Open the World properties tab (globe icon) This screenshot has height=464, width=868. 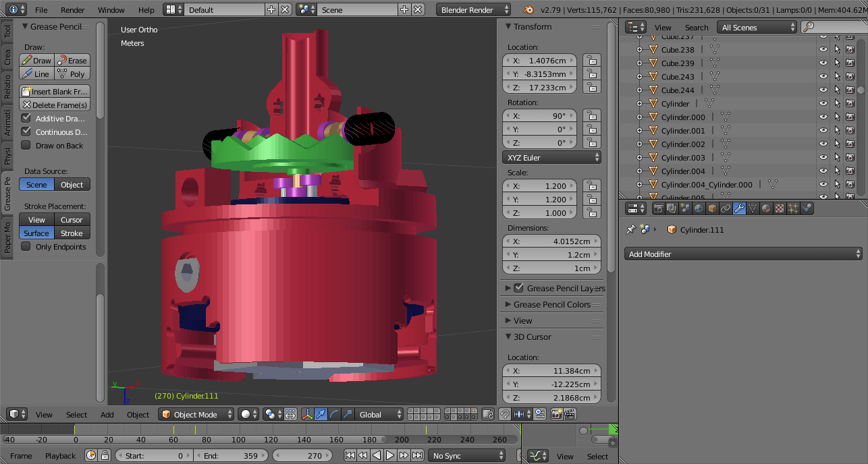coord(699,208)
